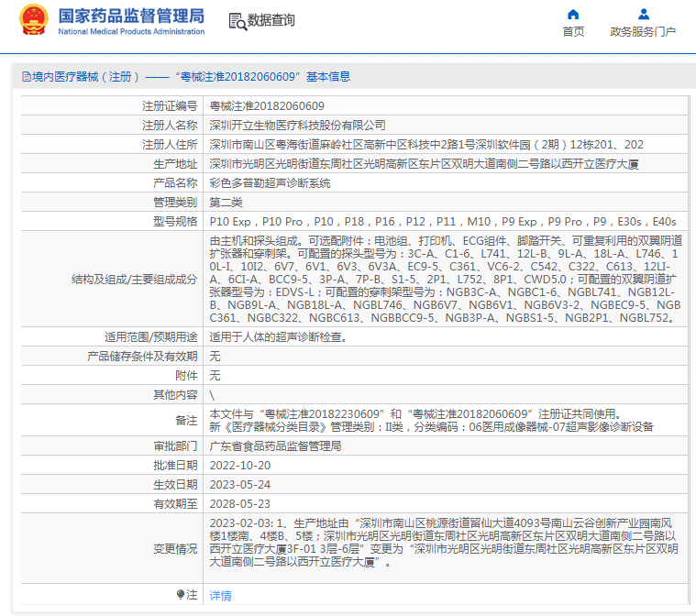Click the NMPA national emblem logo
696x616 pixels.
[33, 19]
